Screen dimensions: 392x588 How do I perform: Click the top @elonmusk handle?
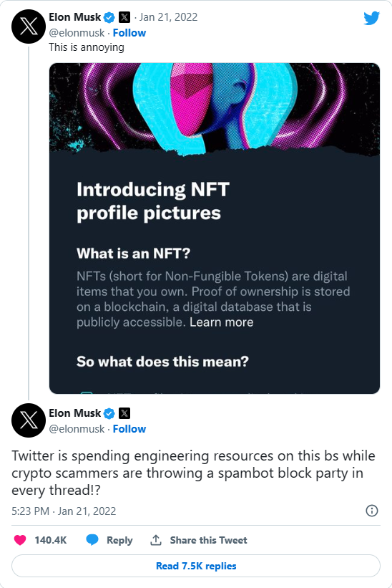(x=77, y=33)
